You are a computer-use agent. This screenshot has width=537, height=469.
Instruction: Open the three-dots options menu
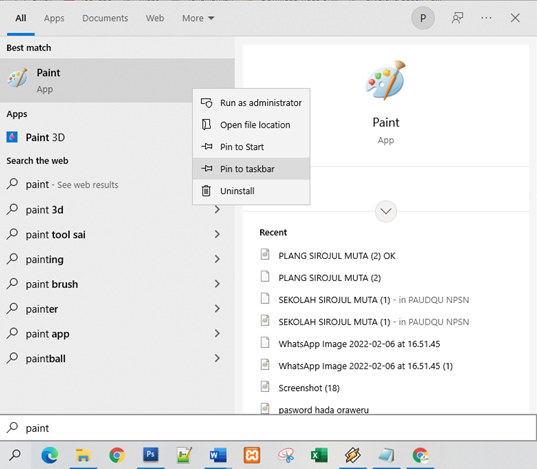pyautogui.click(x=486, y=18)
